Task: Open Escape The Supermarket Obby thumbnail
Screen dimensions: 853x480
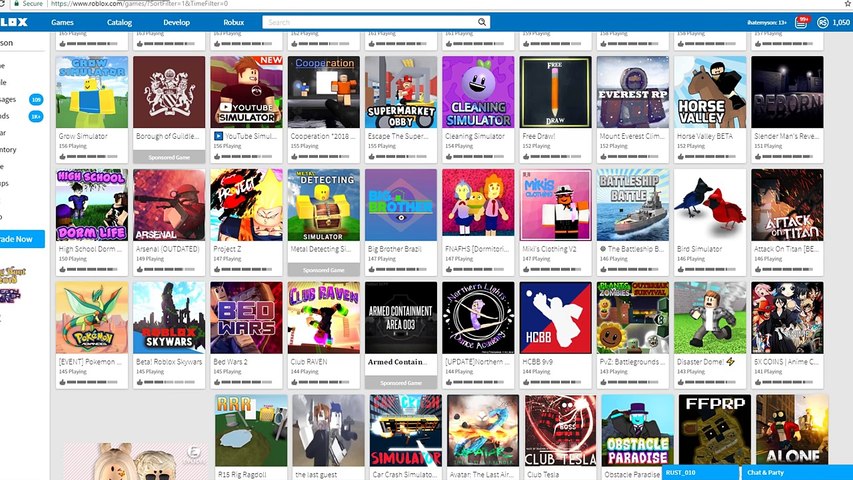Action: [x=401, y=92]
